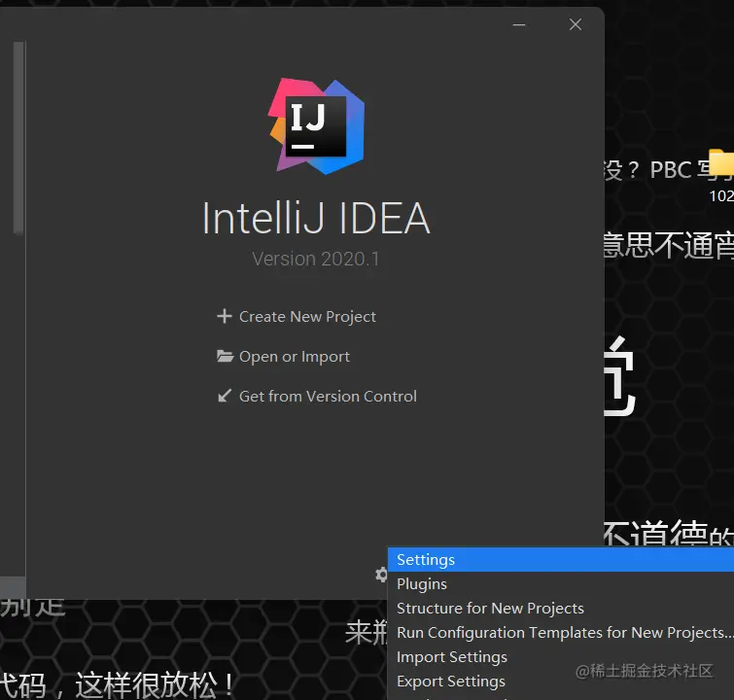Open Settings from the configure menu

[561, 560]
